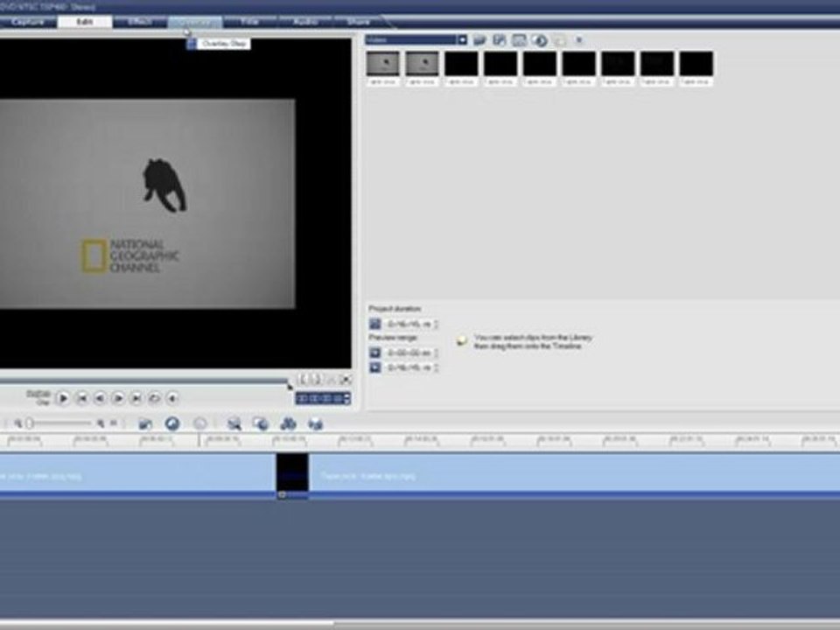Click the insert media files icon
This screenshot has height=630, width=840.
[x=144, y=424]
